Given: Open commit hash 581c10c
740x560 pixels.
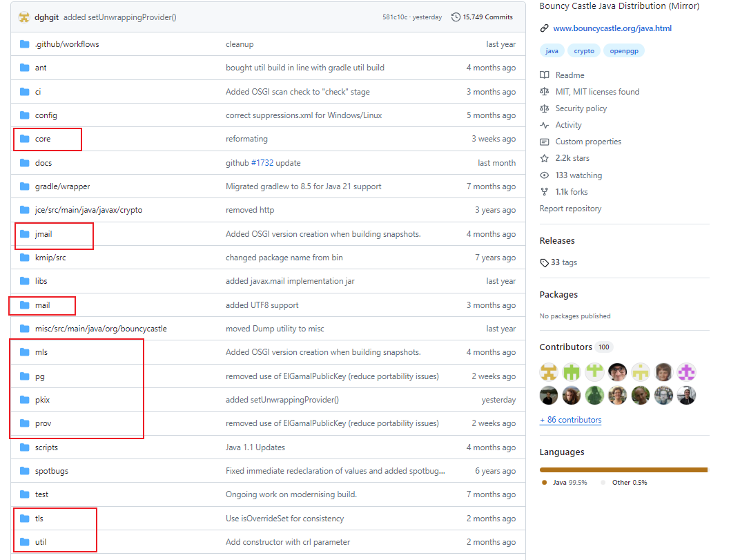Looking at the screenshot, I should tap(395, 17).
